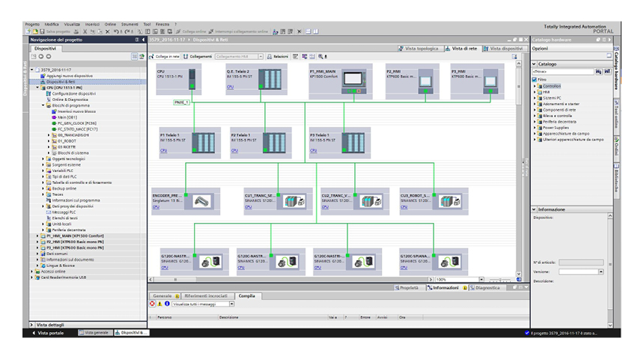Click the split editor horizontally icon
The width and height of the screenshot is (644, 359).
[308, 31]
